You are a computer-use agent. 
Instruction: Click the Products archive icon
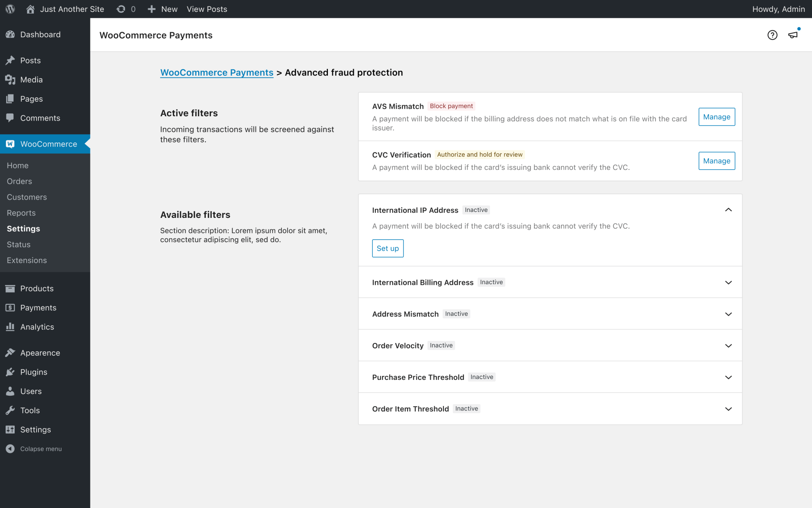(10, 289)
